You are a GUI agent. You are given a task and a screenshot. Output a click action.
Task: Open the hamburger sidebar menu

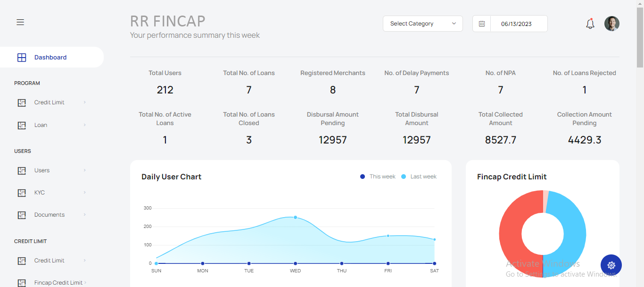tap(20, 22)
